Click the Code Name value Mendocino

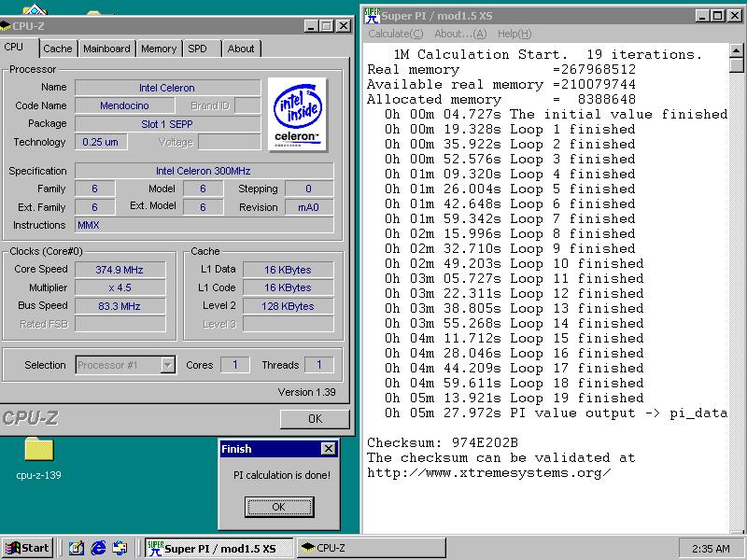(124, 105)
